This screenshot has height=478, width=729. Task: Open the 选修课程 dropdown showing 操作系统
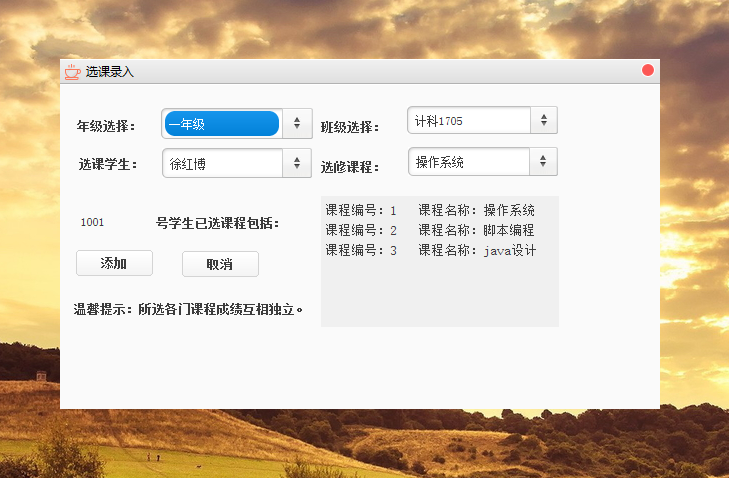[483, 162]
